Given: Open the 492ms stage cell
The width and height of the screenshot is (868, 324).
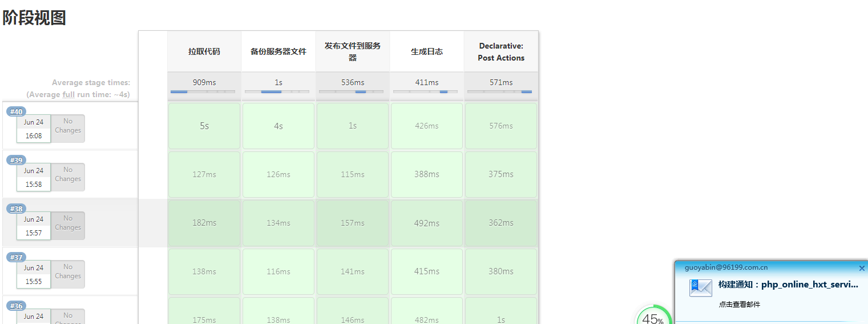Looking at the screenshot, I should [427, 223].
